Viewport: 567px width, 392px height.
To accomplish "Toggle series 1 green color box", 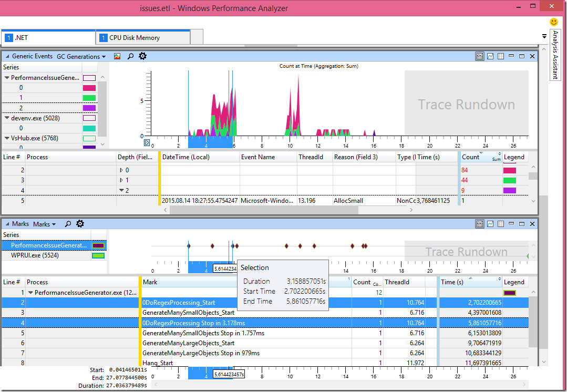I will pyautogui.click(x=89, y=98).
